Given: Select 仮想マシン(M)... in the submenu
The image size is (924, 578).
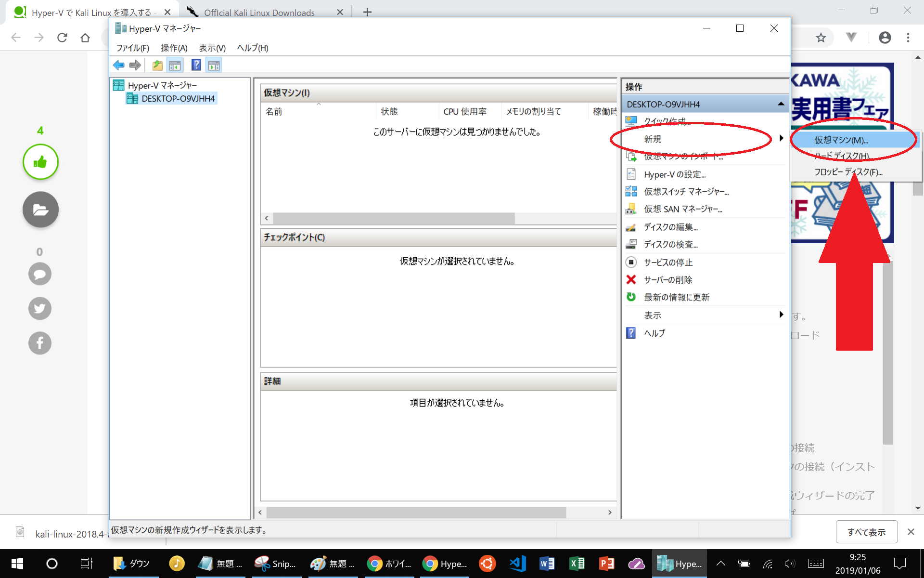Looking at the screenshot, I should 841,140.
